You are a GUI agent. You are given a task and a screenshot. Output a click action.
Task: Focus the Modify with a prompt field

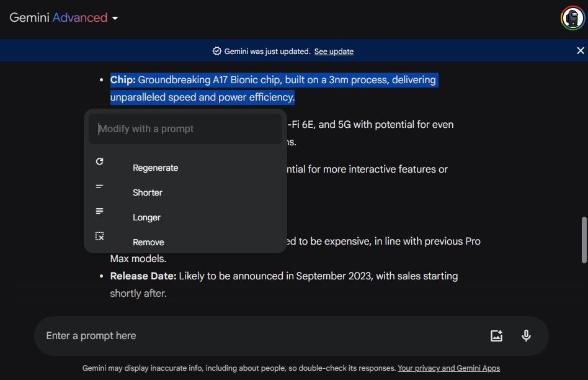[186, 129]
